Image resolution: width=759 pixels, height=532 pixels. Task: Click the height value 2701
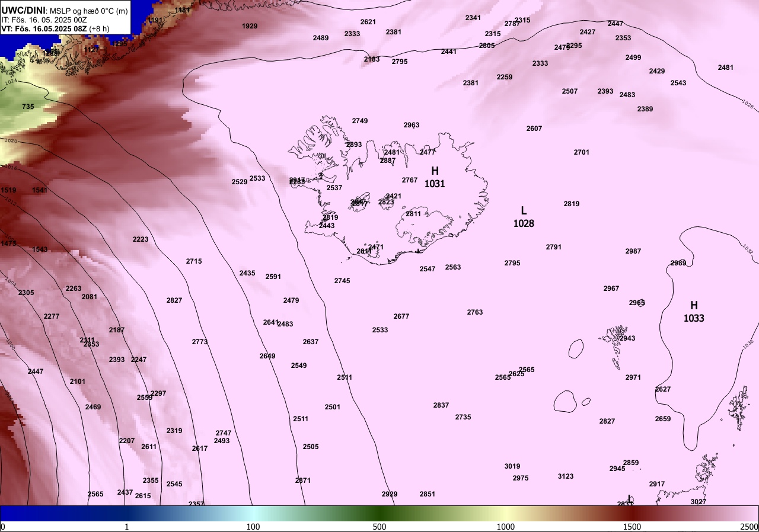point(582,152)
